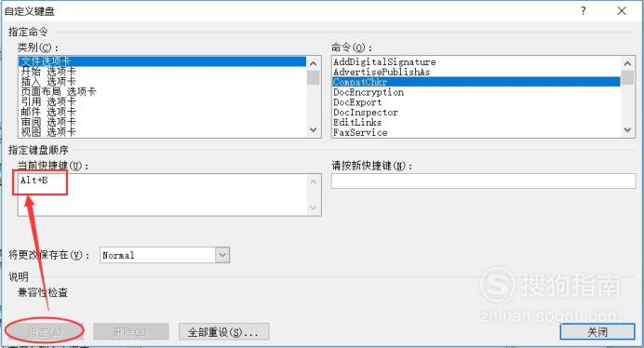644x348 pixels.
Task: Click the categories list scroll up arrow
Action: coord(313,63)
